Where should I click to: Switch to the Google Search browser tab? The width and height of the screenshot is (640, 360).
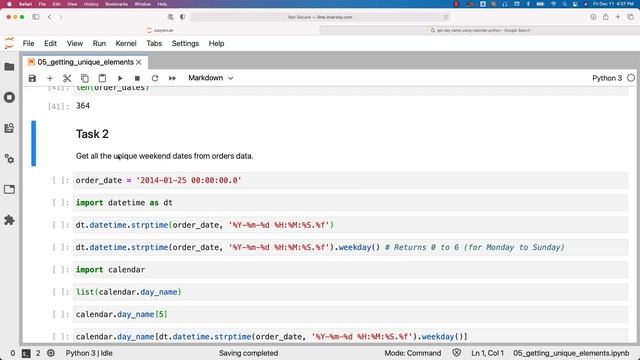point(480,30)
